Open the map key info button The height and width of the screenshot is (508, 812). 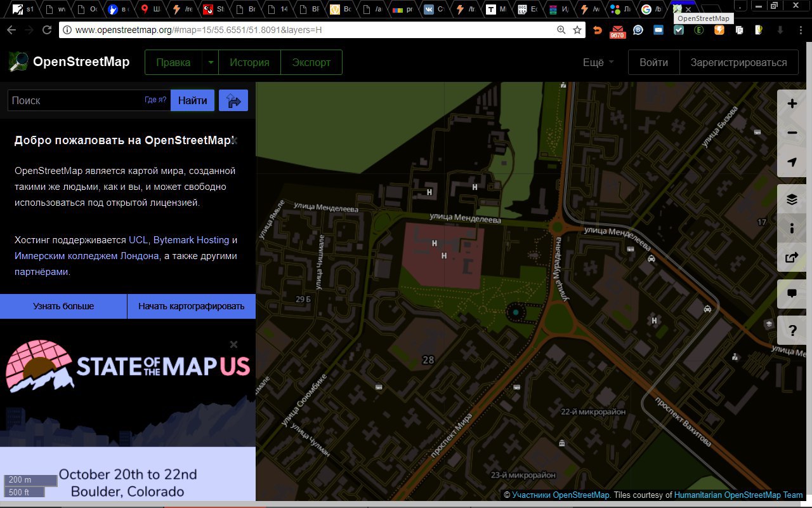tap(792, 229)
